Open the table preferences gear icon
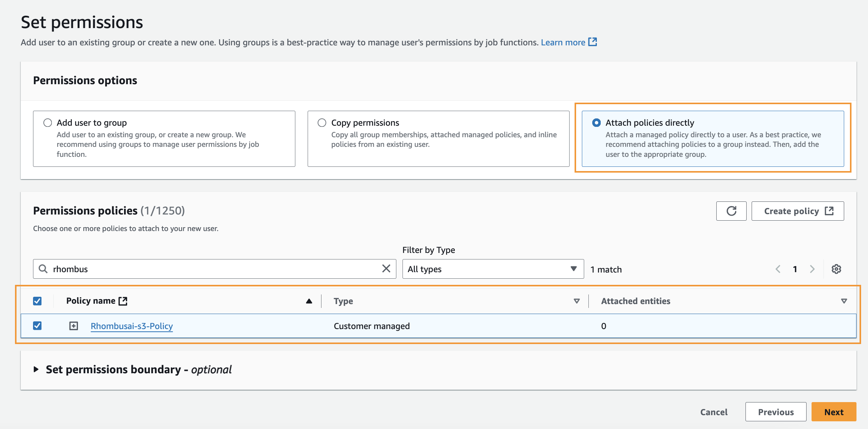Viewport: 868px width, 429px height. tap(836, 269)
